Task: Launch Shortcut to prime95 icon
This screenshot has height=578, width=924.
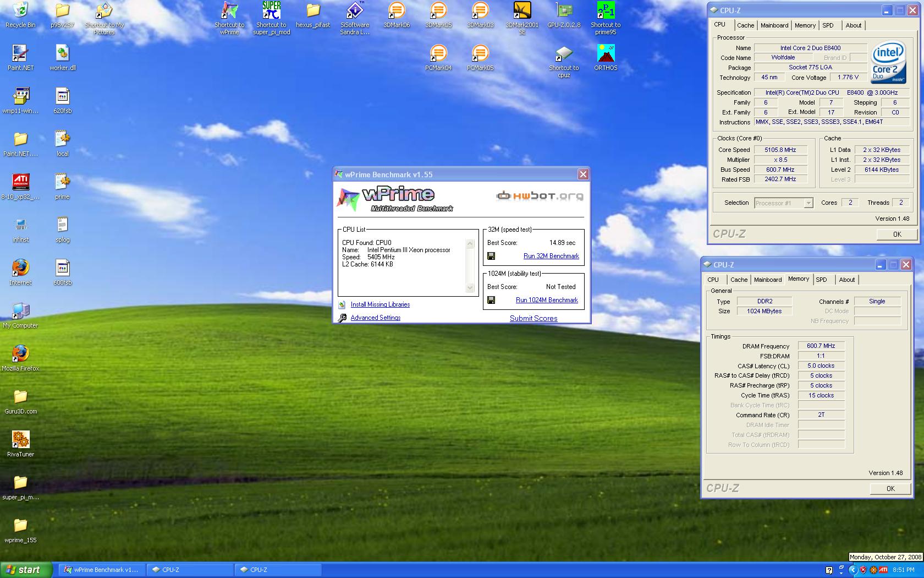Action: pyautogui.click(x=606, y=18)
